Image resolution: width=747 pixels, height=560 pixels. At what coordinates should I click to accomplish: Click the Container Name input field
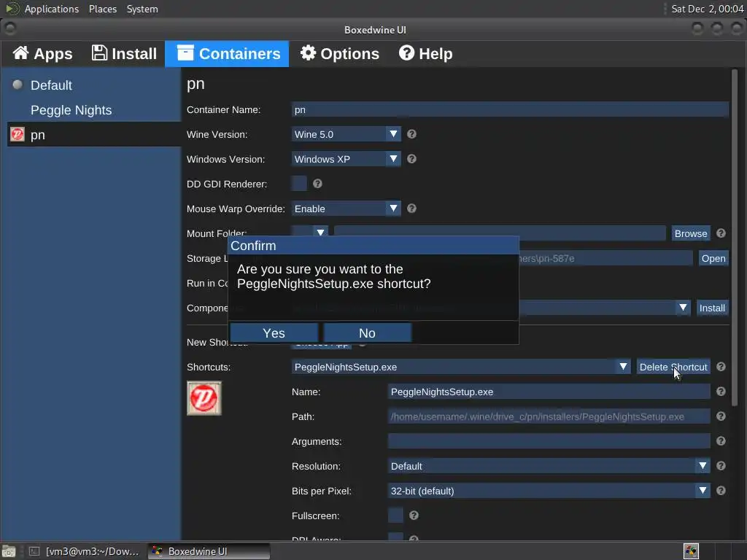click(x=510, y=109)
